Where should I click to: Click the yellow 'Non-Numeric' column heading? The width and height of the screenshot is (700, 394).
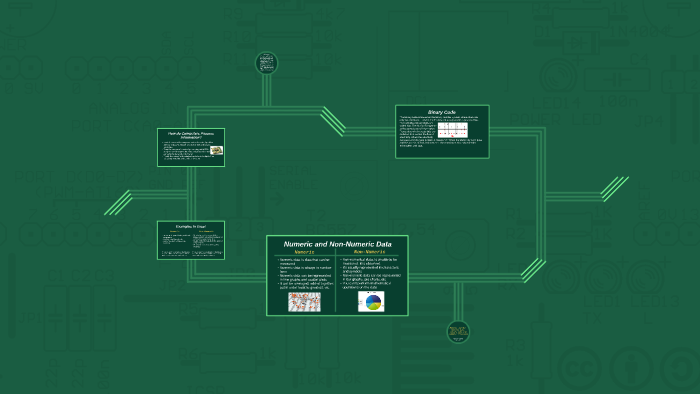coord(370,252)
